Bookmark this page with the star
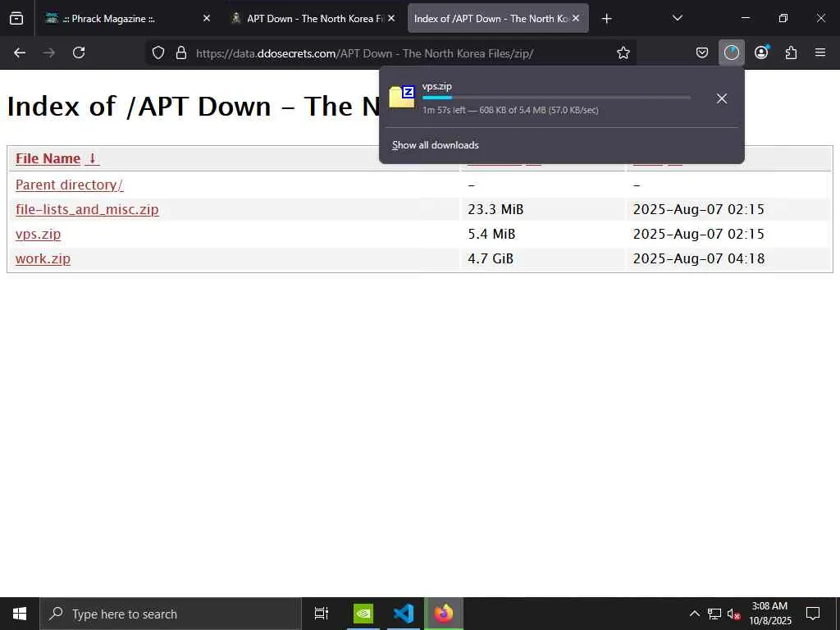Screen dimensions: 840x630 [x=623, y=52]
